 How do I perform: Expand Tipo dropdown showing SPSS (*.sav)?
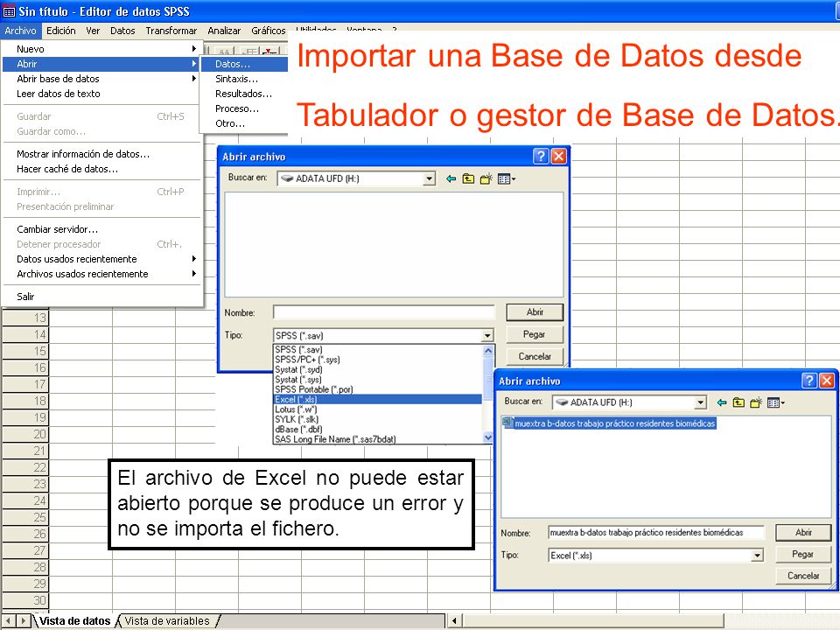click(x=486, y=335)
